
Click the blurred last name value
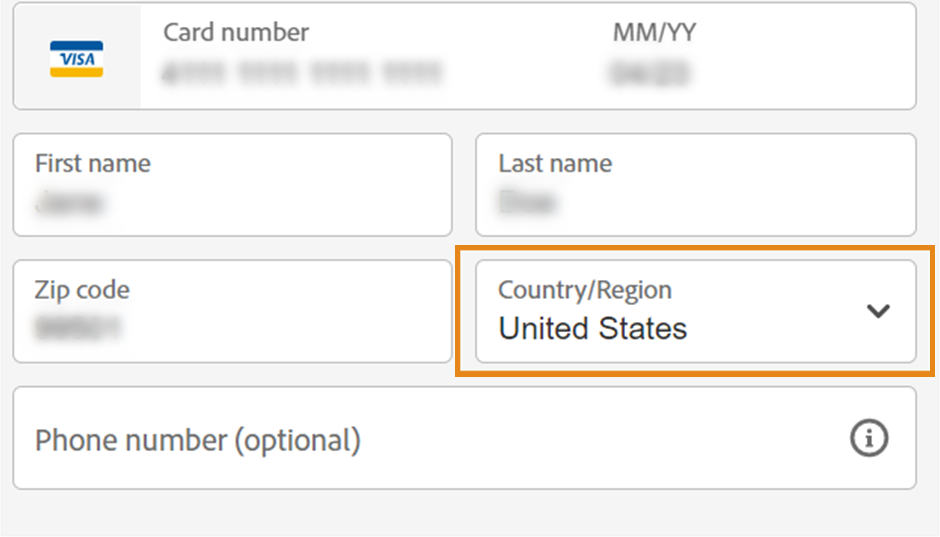click(528, 203)
